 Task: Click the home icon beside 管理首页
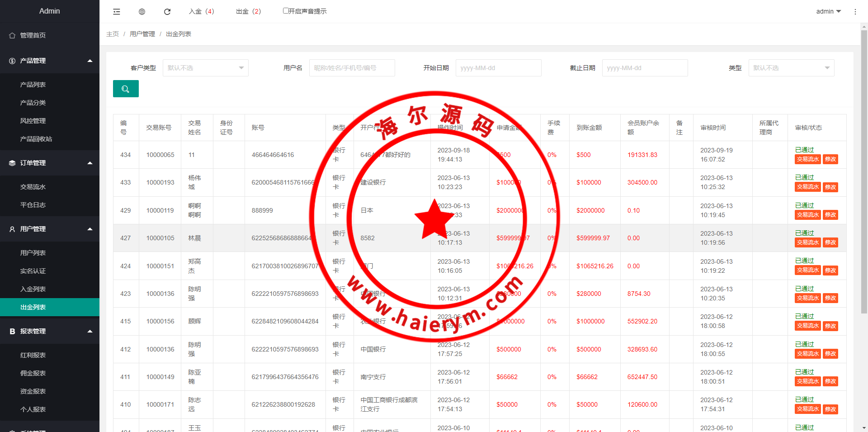click(12, 35)
